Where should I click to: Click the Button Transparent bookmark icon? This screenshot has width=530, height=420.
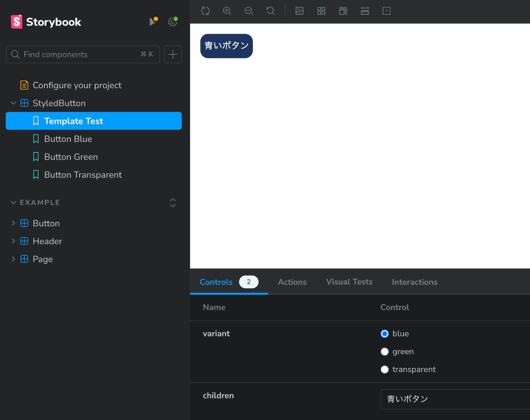(x=36, y=174)
